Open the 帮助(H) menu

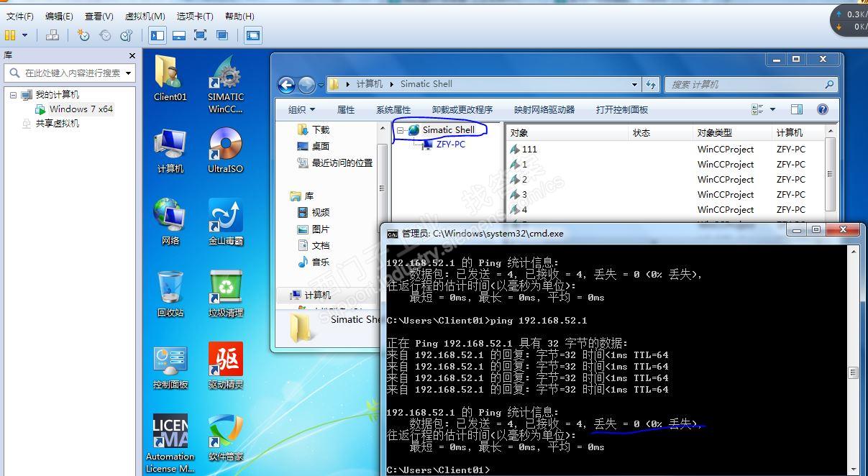pyautogui.click(x=239, y=16)
